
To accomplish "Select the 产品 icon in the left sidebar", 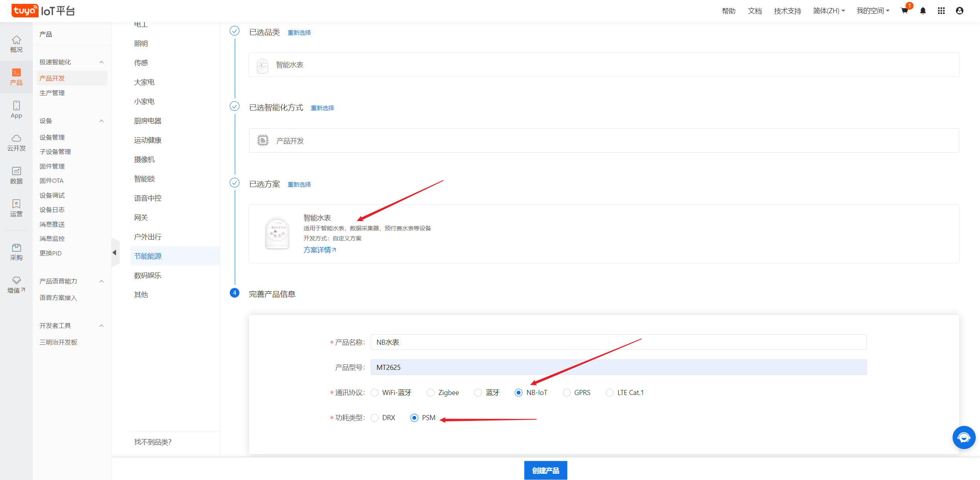I will point(16,77).
